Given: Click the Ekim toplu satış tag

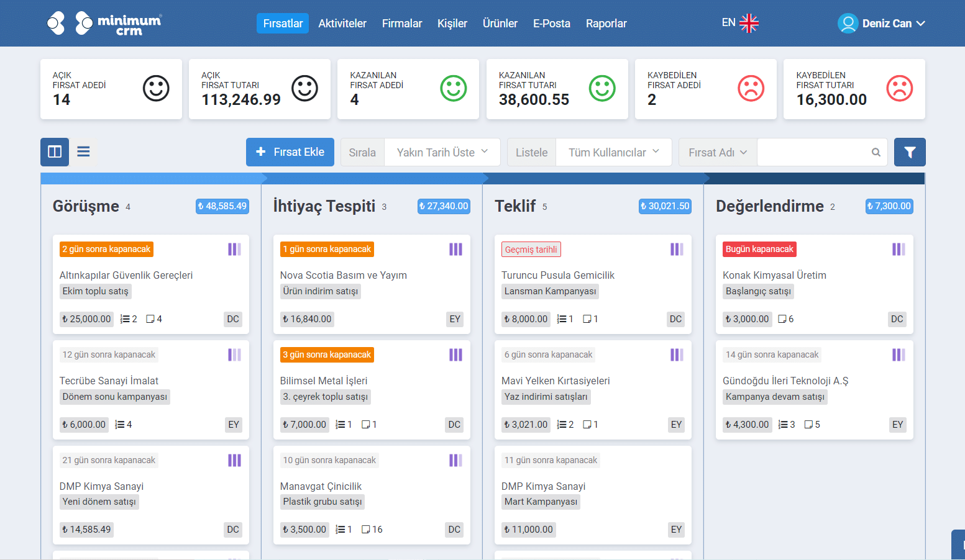Looking at the screenshot, I should (95, 291).
